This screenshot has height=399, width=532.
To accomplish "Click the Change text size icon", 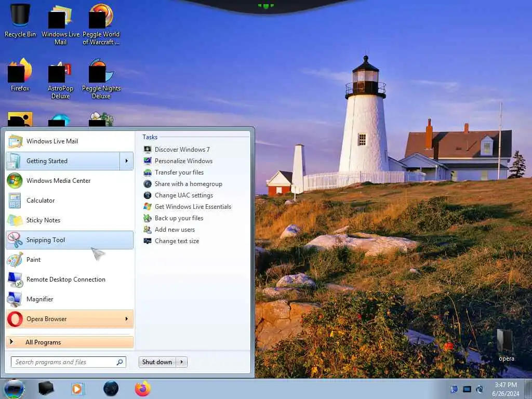I will tap(147, 241).
